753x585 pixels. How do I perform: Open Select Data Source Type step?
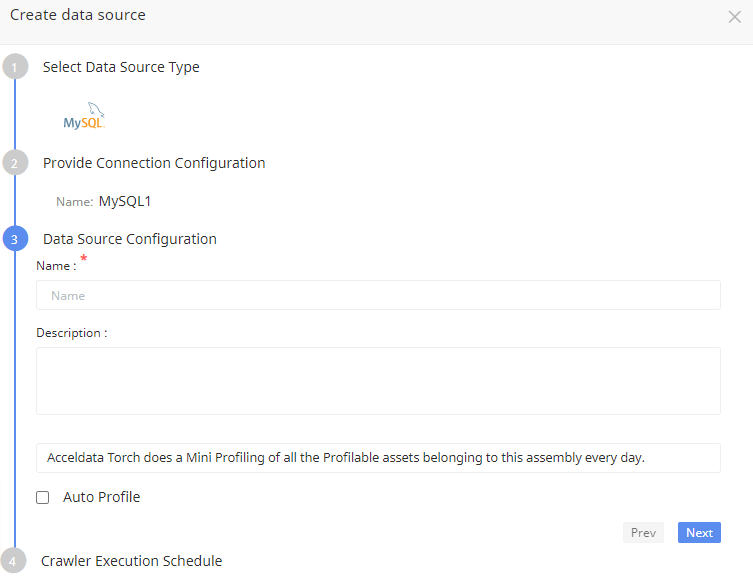click(x=121, y=67)
